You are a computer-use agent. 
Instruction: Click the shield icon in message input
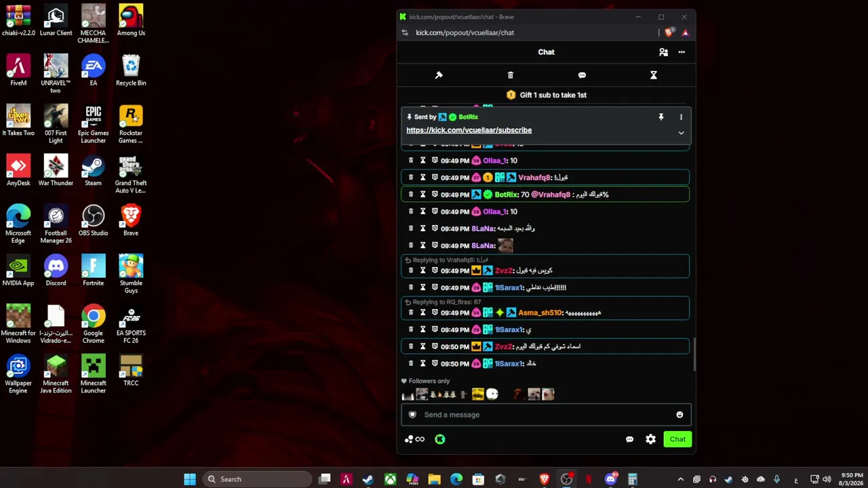(412, 415)
